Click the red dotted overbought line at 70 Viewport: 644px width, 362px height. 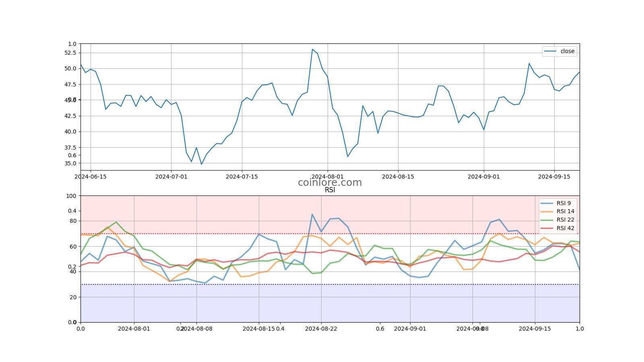(330, 234)
